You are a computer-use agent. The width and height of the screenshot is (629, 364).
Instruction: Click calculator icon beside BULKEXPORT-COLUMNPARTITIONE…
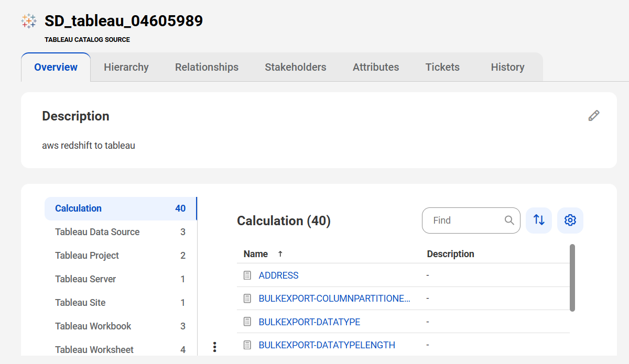(247, 299)
